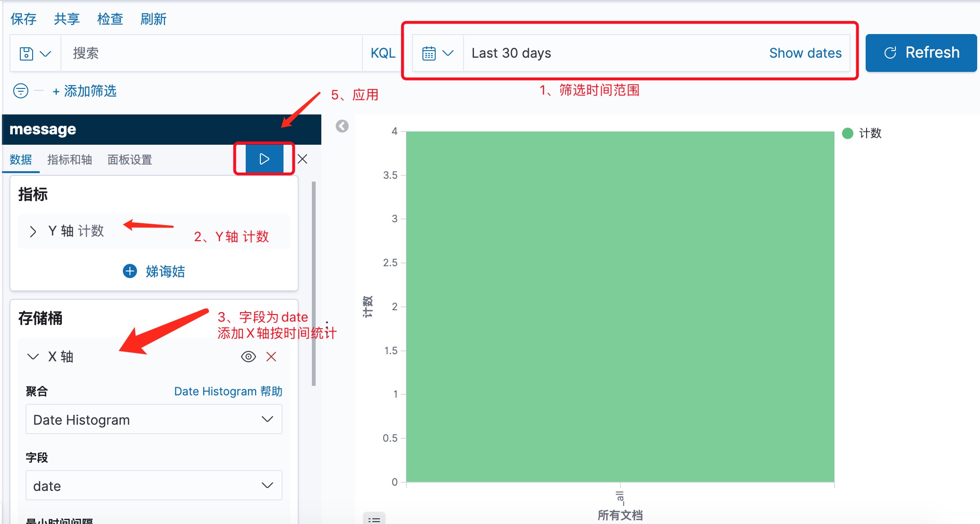Click the plus icon to add metric
Screen dimensions: 980x524
pyautogui.click(x=130, y=271)
